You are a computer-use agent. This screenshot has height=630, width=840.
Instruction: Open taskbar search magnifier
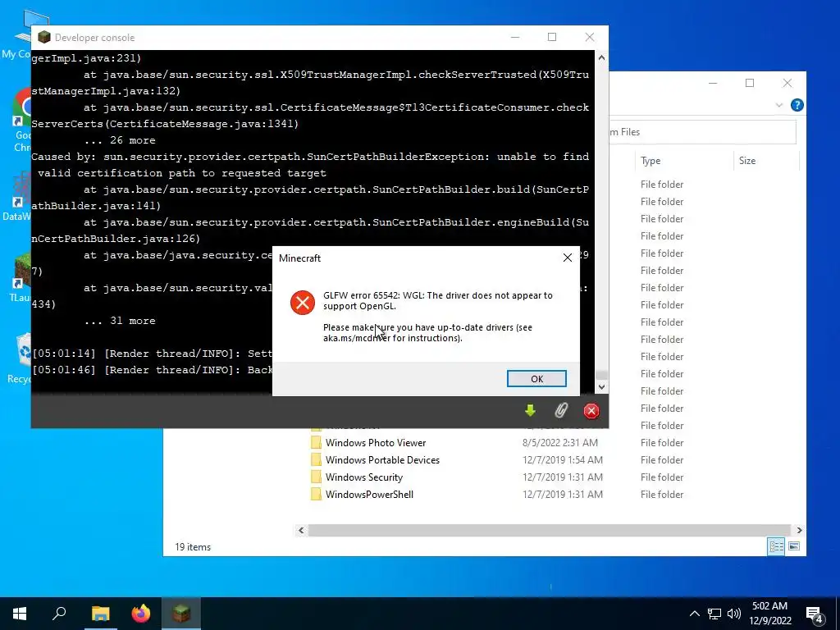tap(59, 614)
